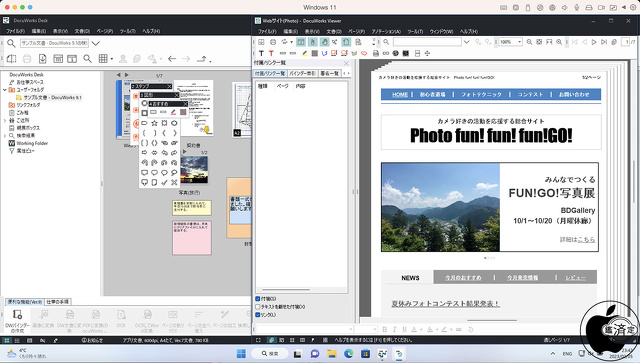Click Windows Start button on taskbar

pyautogui.click(x=241, y=353)
